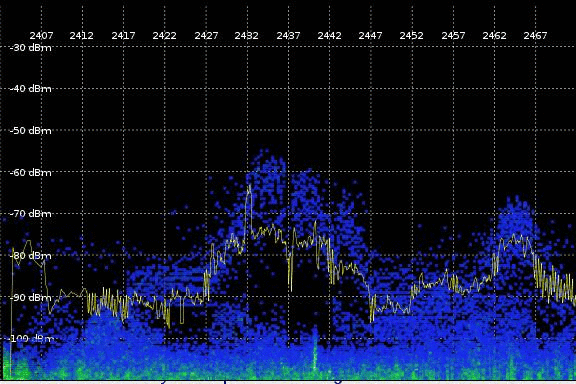
Task: Click the 2422 frequency label
Action: coord(165,36)
